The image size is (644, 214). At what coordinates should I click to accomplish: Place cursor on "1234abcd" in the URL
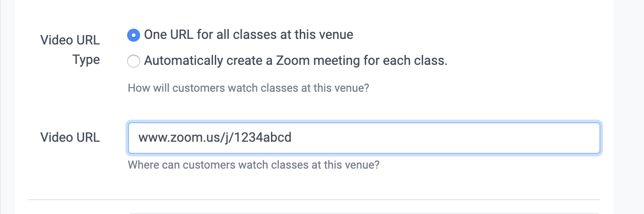tap(263, 138)
